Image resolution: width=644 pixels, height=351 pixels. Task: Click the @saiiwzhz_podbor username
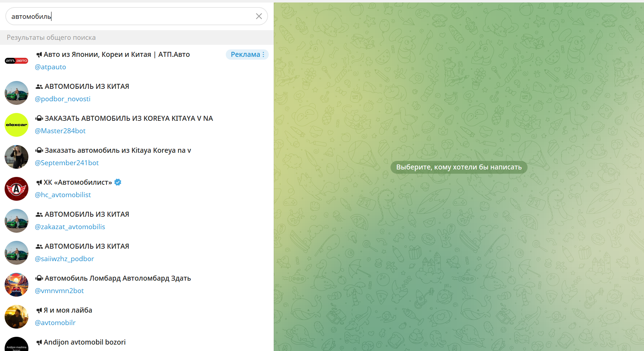64,259
